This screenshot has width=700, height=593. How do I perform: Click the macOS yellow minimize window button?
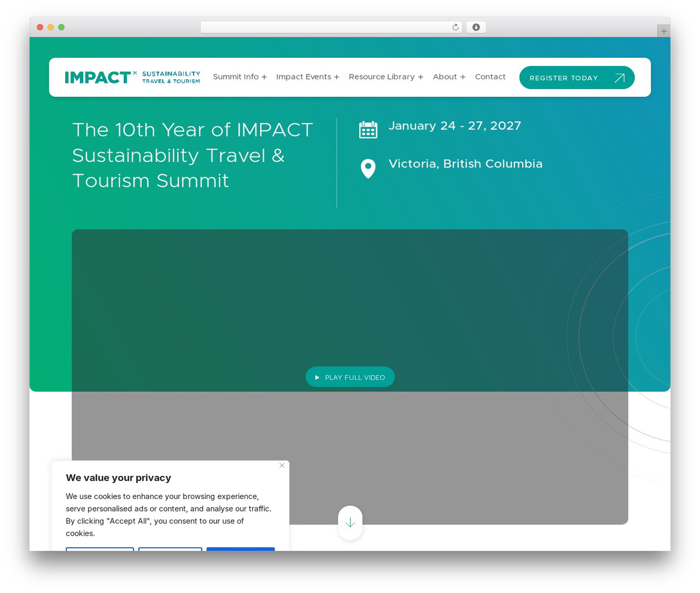click(51, 27)
